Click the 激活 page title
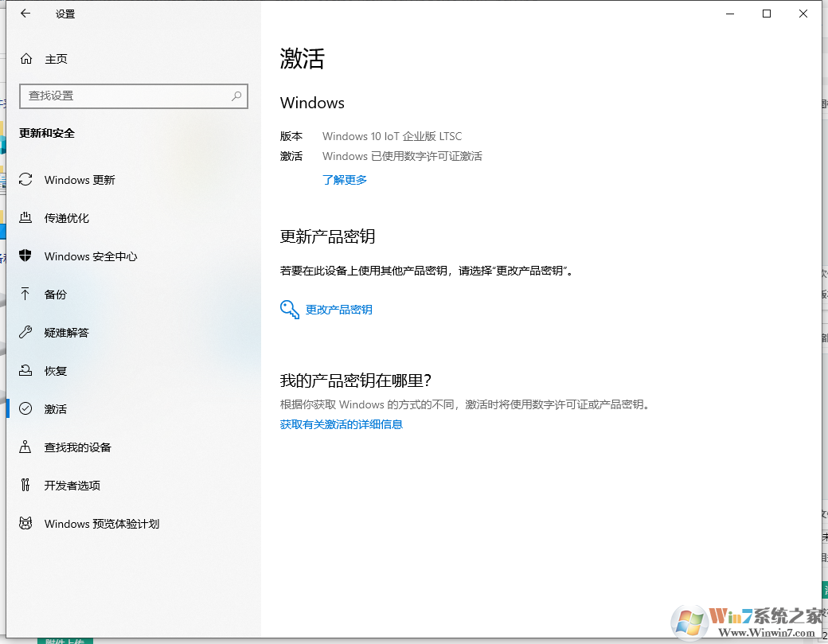828x644 pixels. click(x=302, y=58)
